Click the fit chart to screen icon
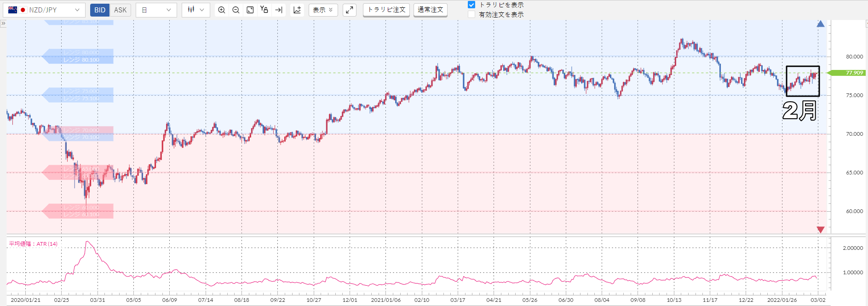The width and height of the screenshot is (868, 306). 250,10
